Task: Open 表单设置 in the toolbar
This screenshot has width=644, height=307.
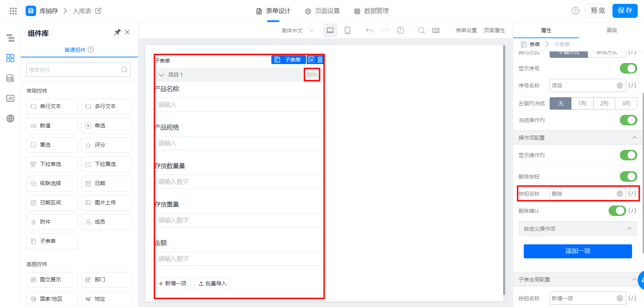Action: pos(466,30)
